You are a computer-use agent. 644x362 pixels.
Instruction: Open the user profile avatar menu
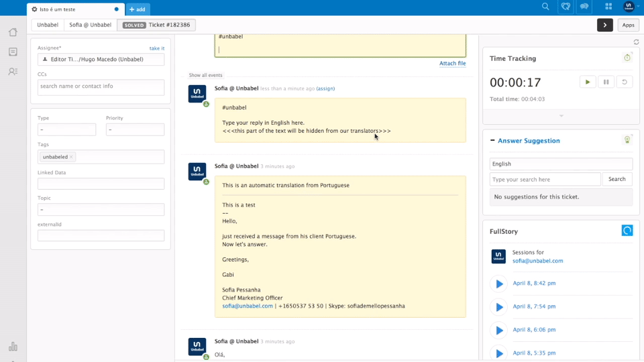[629, 6]
